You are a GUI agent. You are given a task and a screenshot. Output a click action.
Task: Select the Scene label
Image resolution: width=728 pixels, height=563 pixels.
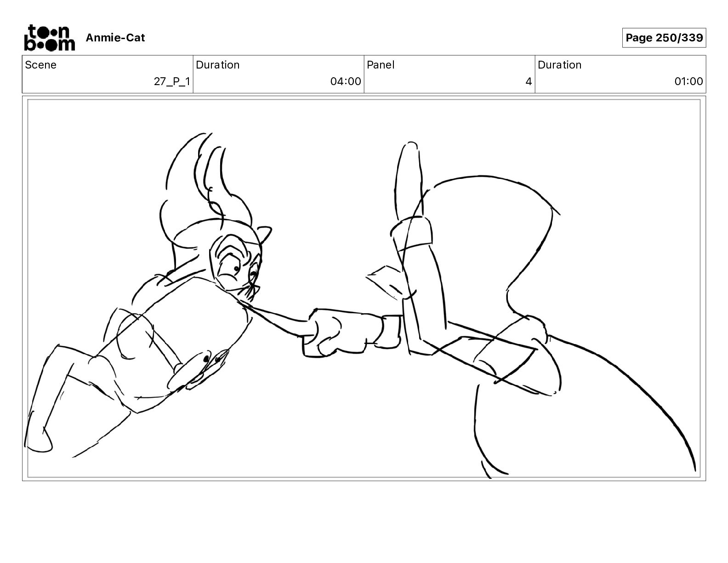41,65
